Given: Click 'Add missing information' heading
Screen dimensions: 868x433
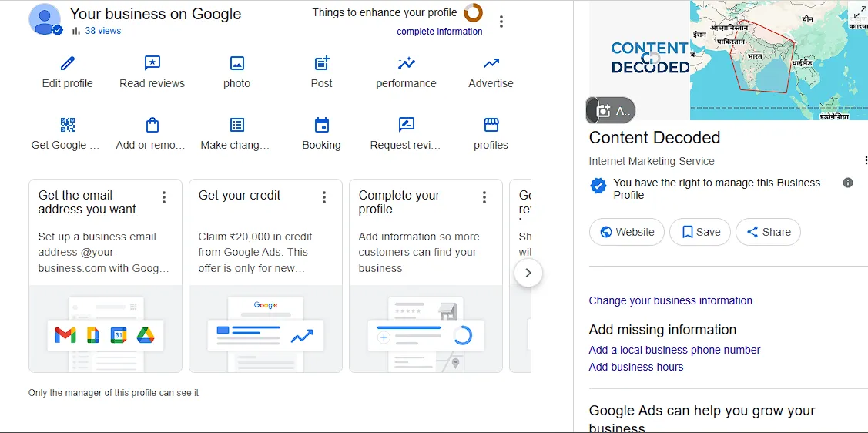Looking at the screenshot, I should [x=662, y=330].
